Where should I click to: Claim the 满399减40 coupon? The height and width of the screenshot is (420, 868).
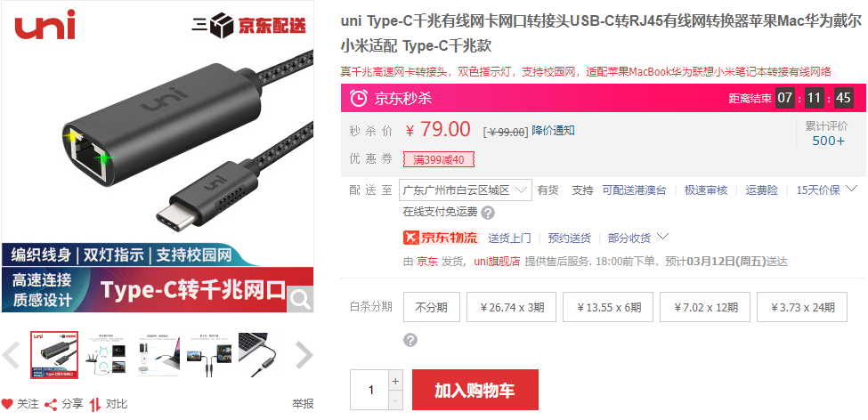pos(438,160)
